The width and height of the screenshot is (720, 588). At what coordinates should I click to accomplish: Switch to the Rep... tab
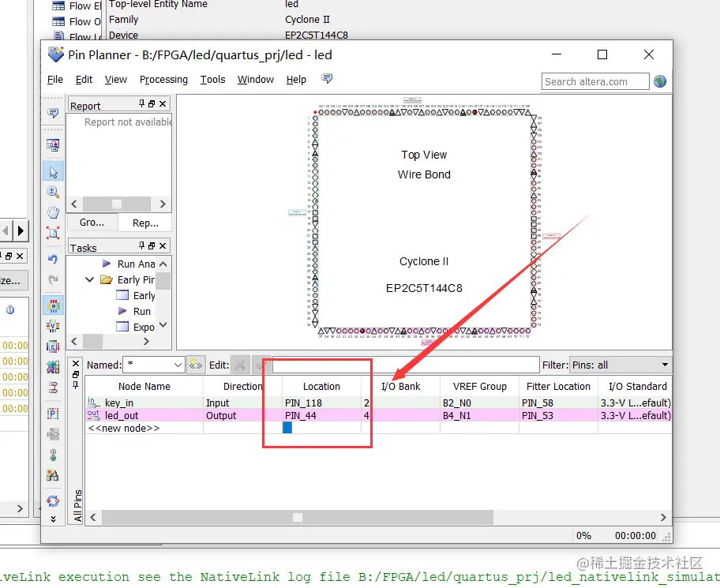(145, 223)
